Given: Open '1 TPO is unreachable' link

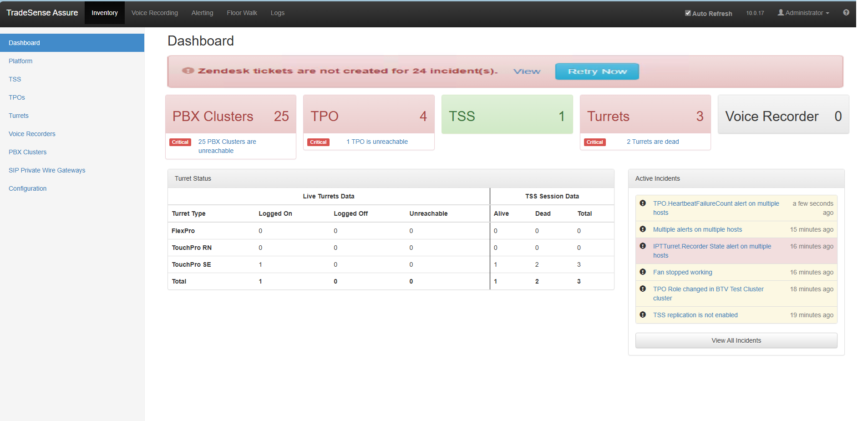Looking at the screenshot, I should (x=377, y=142).
